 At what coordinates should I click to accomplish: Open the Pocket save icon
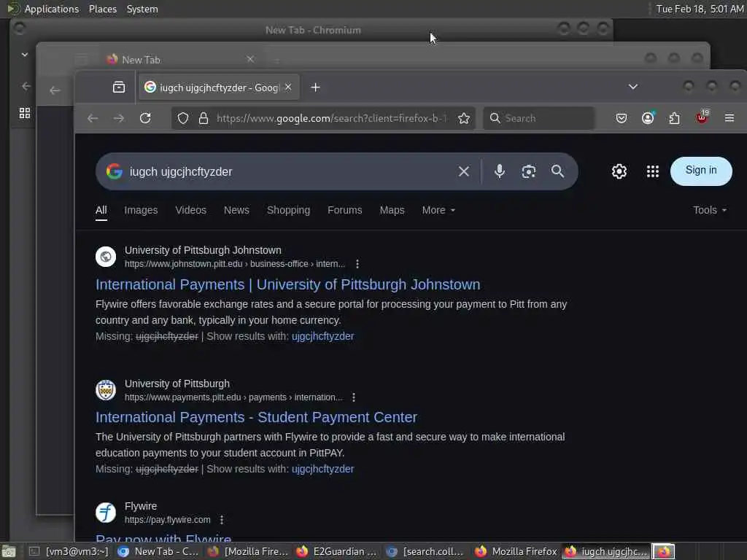pyautogui.click(x=622, y=118)
